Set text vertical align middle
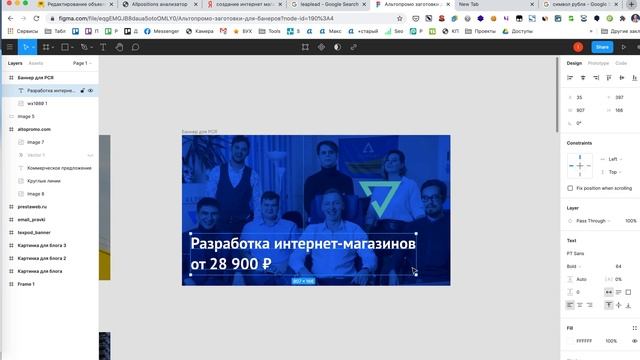Image resolution: width=640 pixels, height=360 pixels. point(619,305)
